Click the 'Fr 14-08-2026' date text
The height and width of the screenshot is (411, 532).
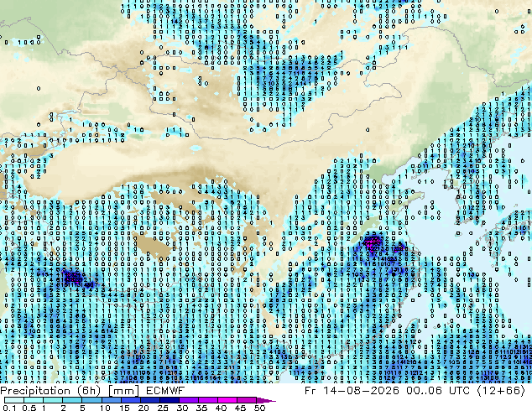point(352,391)
